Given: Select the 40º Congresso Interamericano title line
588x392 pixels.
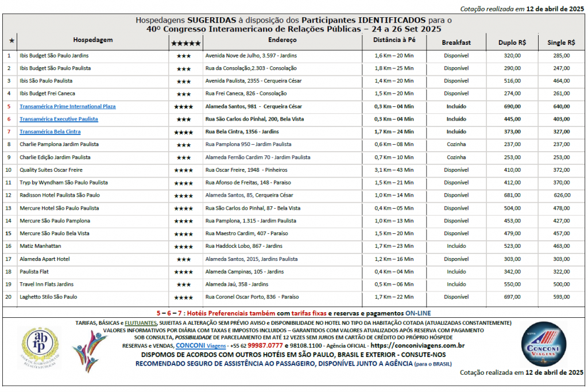Looking at the screenshot, I should coord(293,29).
